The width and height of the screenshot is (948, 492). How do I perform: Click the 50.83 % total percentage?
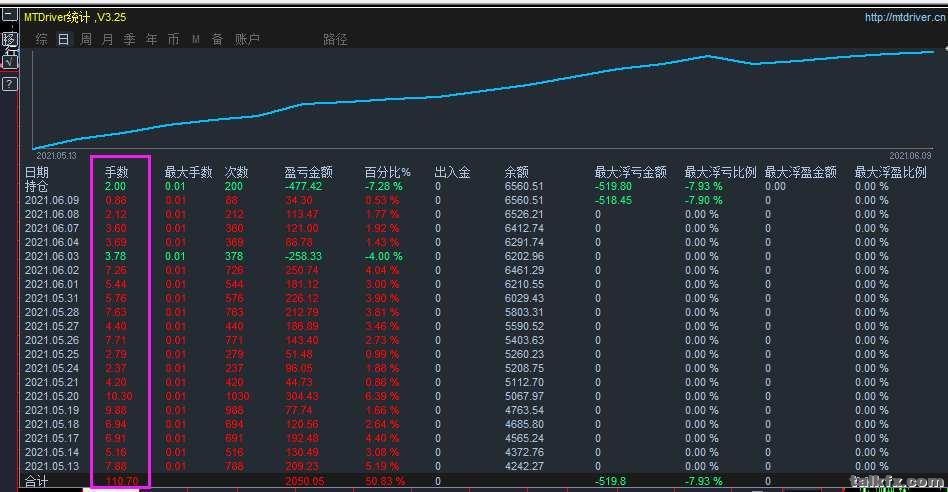(385, 481)
